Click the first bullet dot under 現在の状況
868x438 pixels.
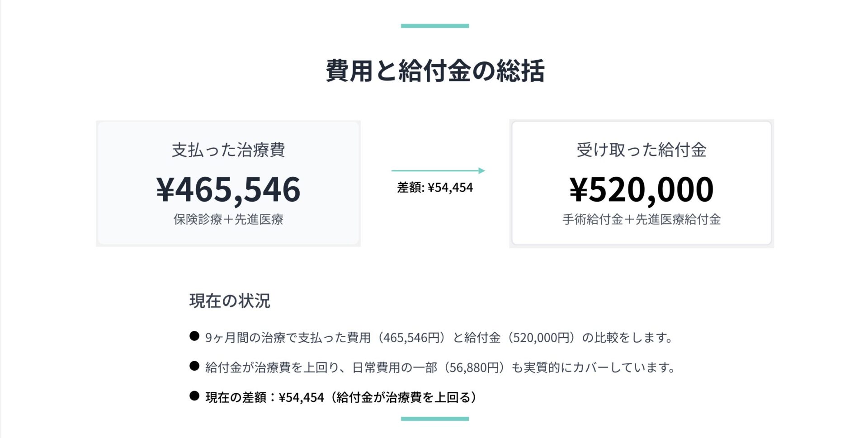point(194,336)
